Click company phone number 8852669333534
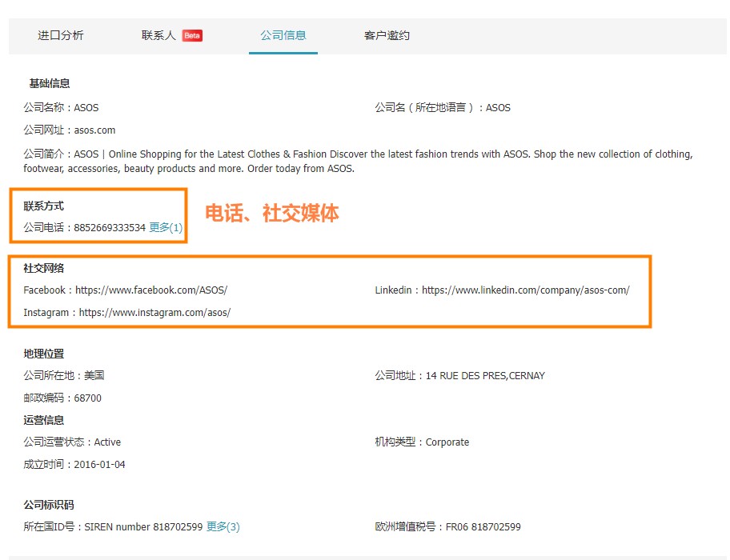730x560 pixels. coord(110,227)
